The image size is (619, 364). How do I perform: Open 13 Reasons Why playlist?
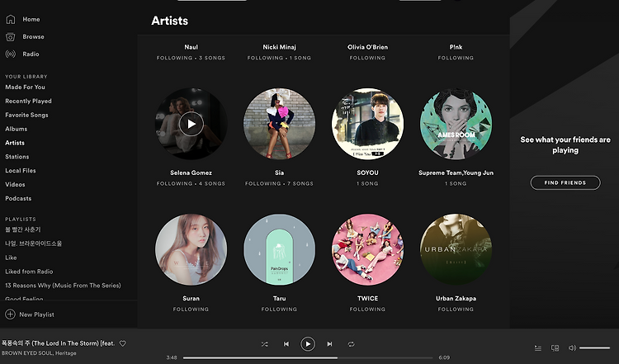pyautogui.click(x=63, y=286)
